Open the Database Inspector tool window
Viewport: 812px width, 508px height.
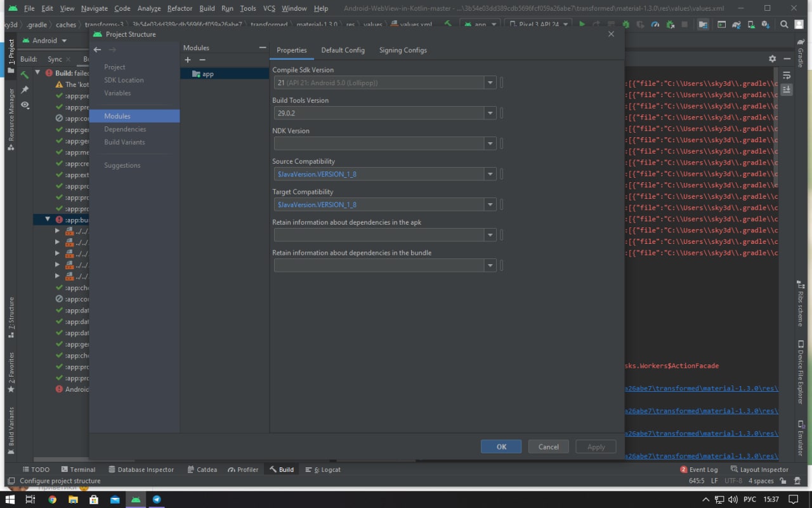coord(141,469)
